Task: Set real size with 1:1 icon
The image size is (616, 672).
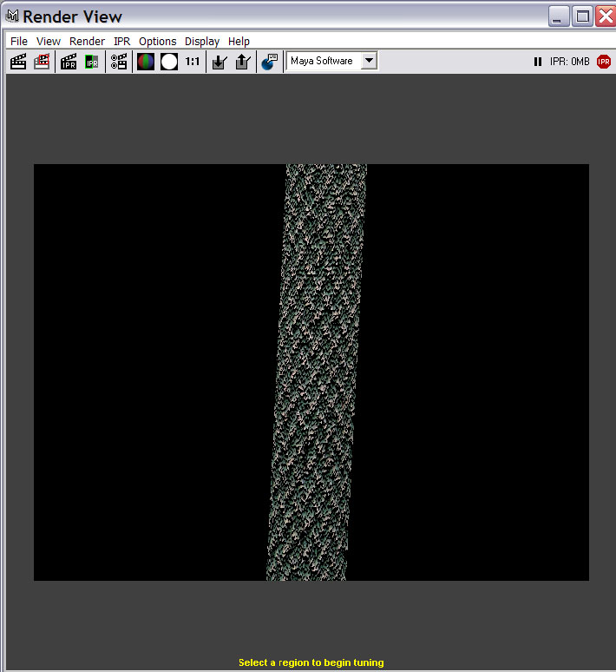Action: [x=193, y=62]
